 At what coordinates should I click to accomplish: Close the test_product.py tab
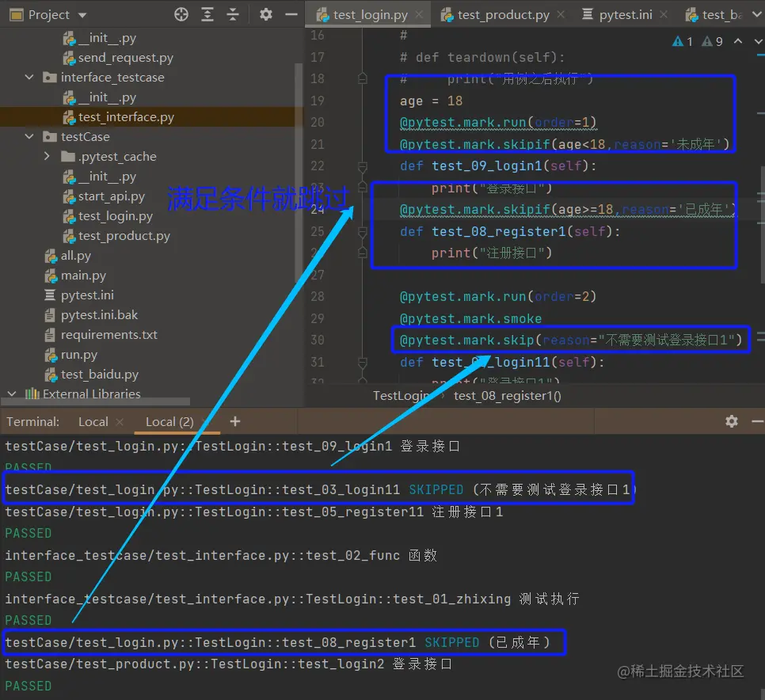[x=561, y=15]
